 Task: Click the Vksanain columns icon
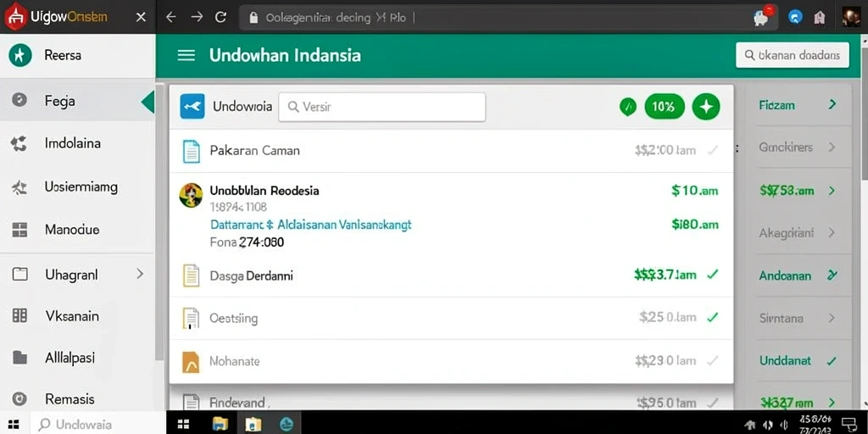(x=19, y=315)
